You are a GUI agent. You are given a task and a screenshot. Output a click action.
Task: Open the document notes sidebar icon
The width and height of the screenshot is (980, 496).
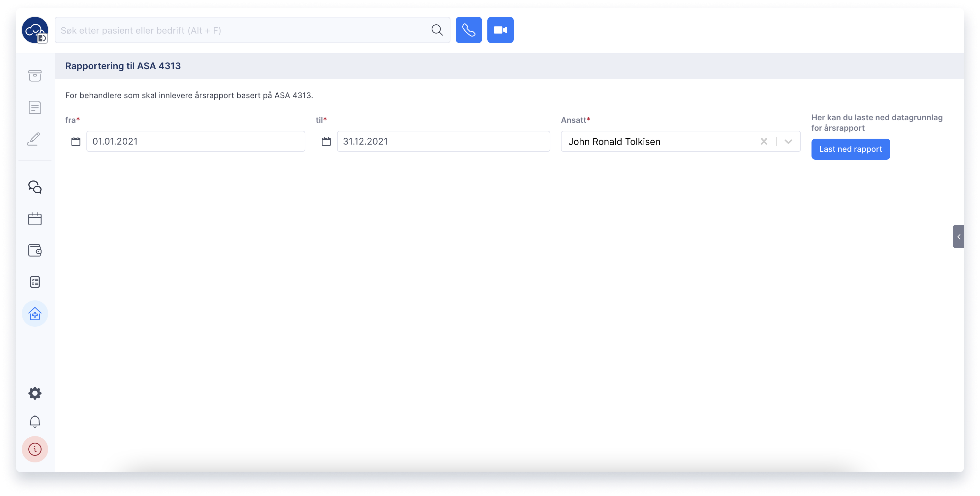tap(35, 107)
